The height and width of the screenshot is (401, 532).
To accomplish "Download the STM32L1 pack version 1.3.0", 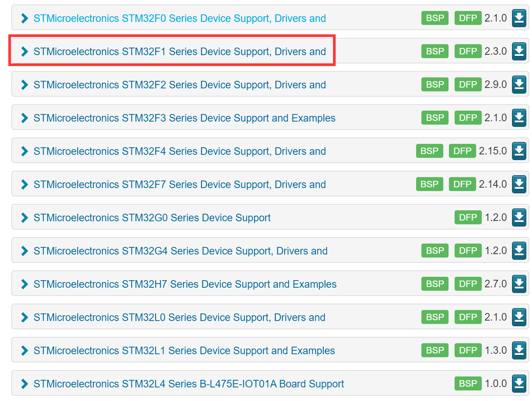I will (519, 350).
